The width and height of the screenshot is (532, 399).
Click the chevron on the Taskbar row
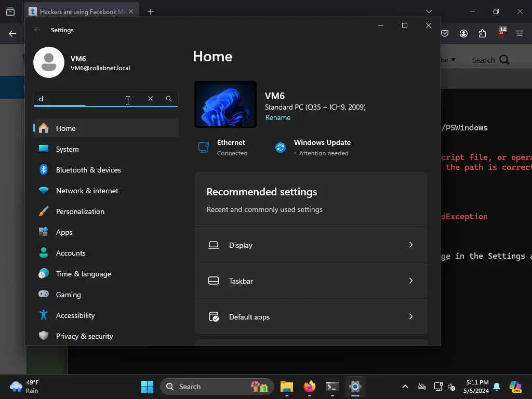point(411,281)
